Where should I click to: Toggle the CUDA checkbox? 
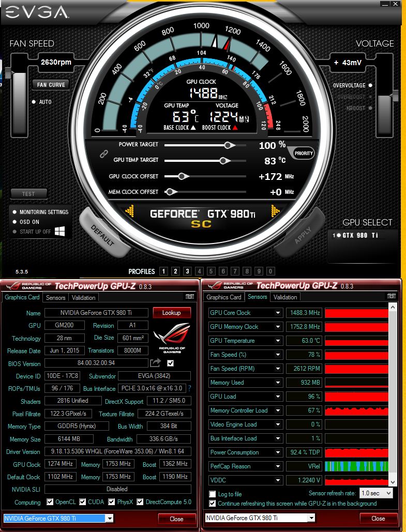82,501
